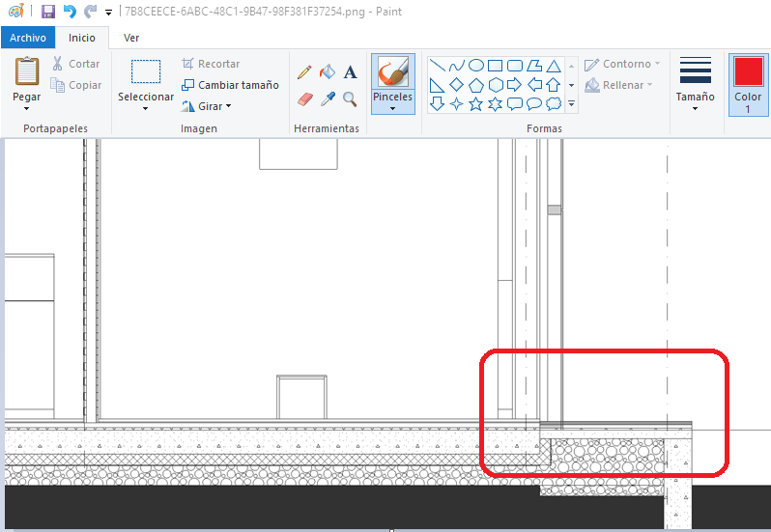771x532 pixels.
Task: Open the Archivo menu
Action: coord(28,38)
